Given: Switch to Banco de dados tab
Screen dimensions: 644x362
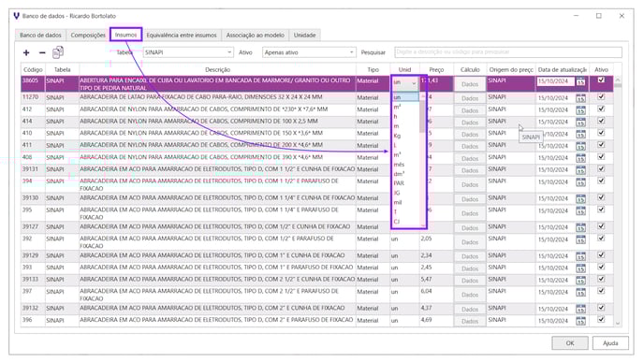Looking at the screenshot, I should [40, 36].
